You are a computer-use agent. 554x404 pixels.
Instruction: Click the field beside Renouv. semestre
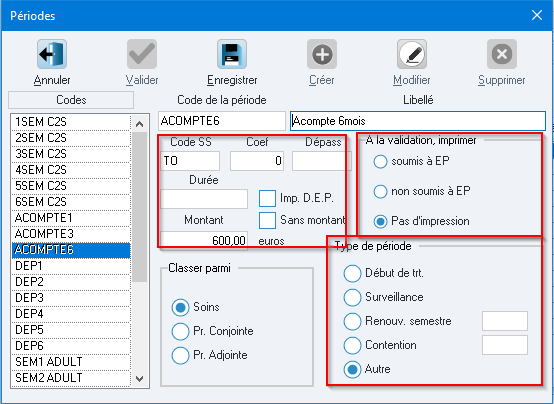pos(505,321)
